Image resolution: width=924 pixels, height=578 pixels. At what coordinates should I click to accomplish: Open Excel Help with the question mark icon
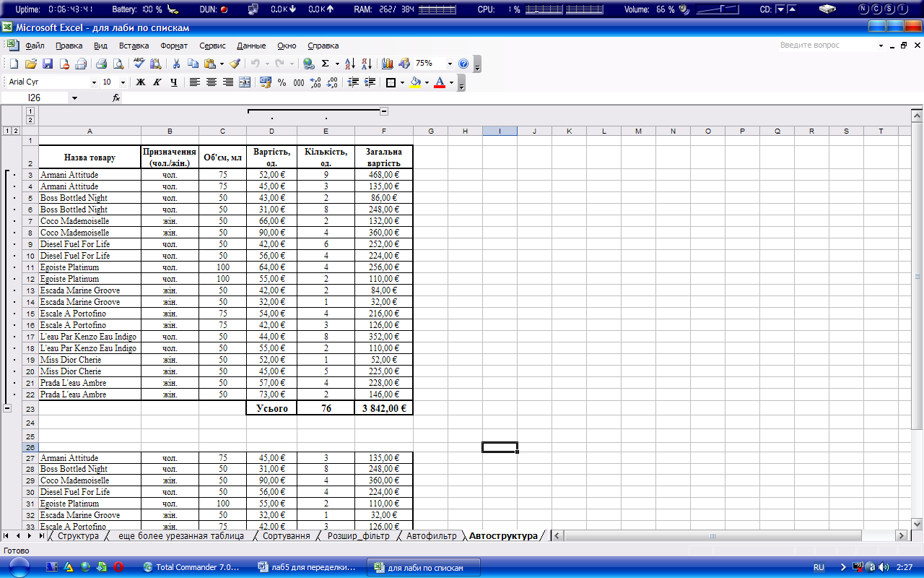pyautogui.click(x=463, y=64)
